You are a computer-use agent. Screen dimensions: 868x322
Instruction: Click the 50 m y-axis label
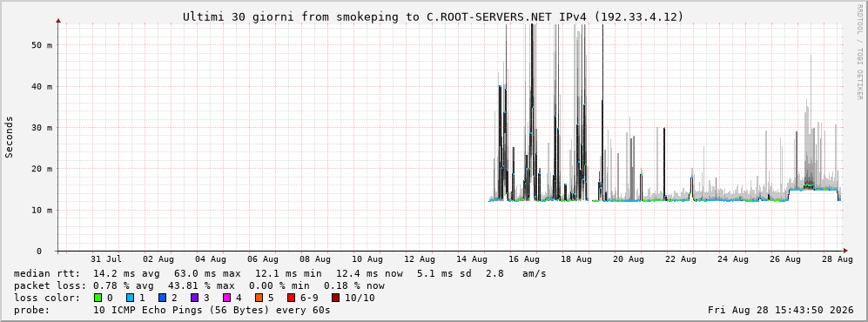(42, 44)
